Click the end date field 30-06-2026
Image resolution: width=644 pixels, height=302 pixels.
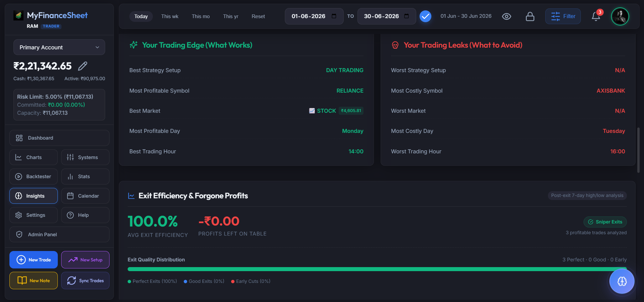(387, 16)
